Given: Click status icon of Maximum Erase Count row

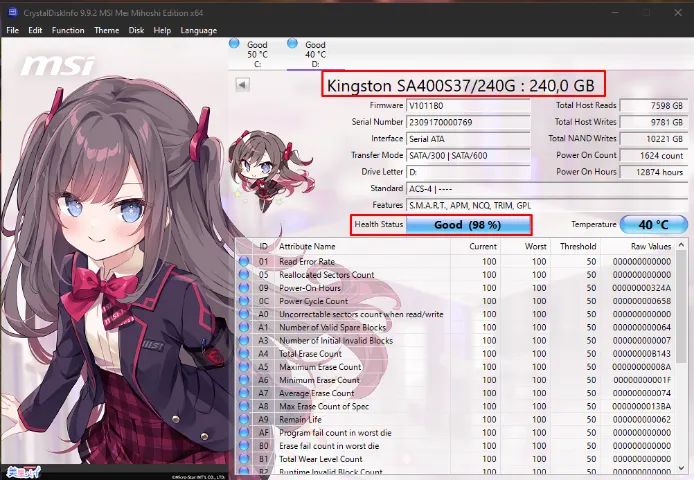Looking at the screenshot, I should 243,367.
